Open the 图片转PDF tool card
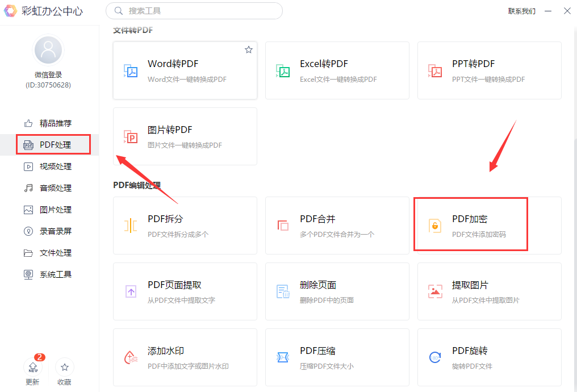Image resolution: width=577 pixels, height=392 pixels. tap(185, 136)
